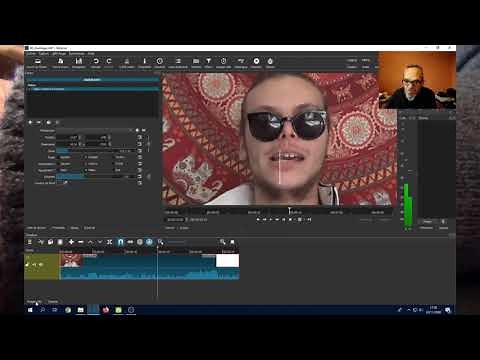The height and width of the screenshot is (360, 480).
Task: Switch to the Source player tab
Action: tap(170, 228)
